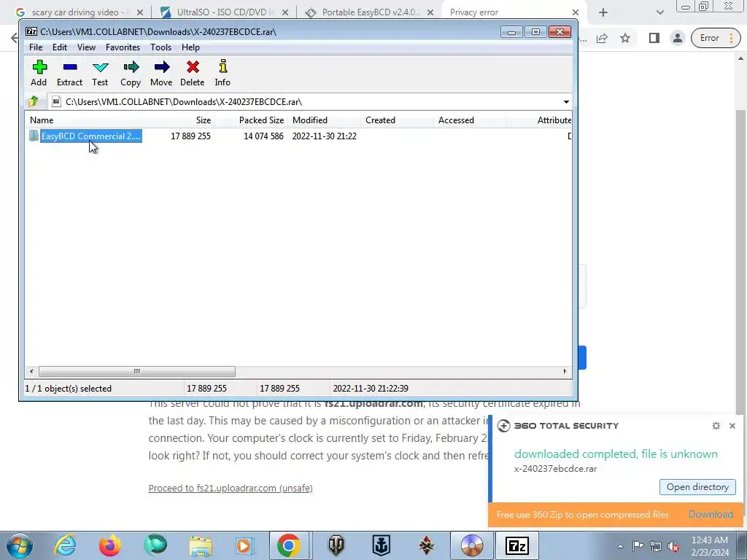Click the red Delete icon
Image resolution: width=747 pixels, height=560 pixels.
(x=193, y=73)
